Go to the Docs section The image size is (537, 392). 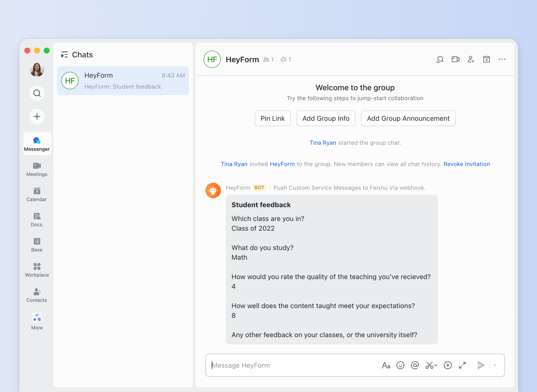click(x=37, y=220)
